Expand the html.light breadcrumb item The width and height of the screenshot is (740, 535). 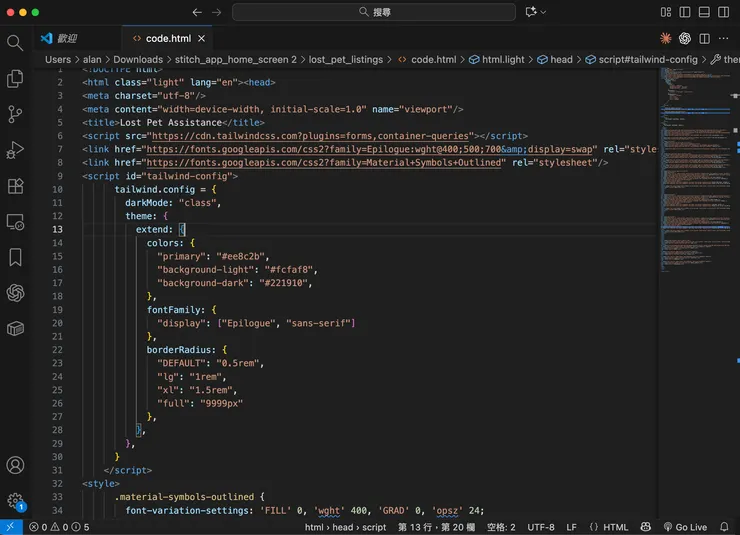tap(503, 59)
